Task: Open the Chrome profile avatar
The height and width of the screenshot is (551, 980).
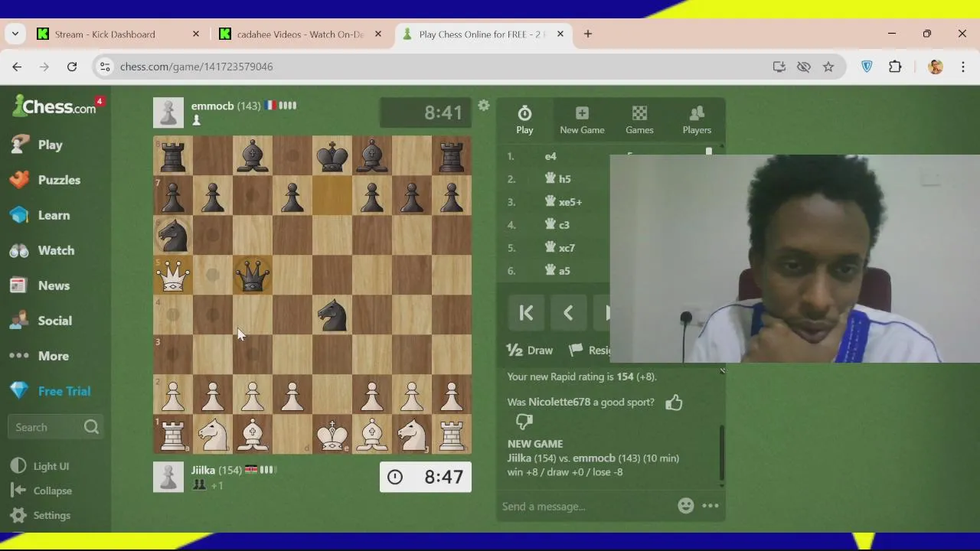Action: [x=935, y=67]
